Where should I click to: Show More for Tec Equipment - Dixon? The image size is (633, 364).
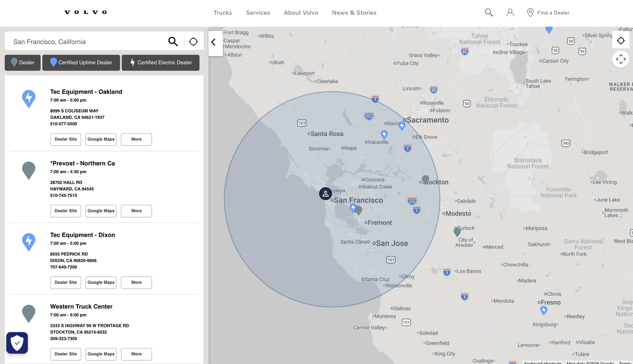[136, 283]
